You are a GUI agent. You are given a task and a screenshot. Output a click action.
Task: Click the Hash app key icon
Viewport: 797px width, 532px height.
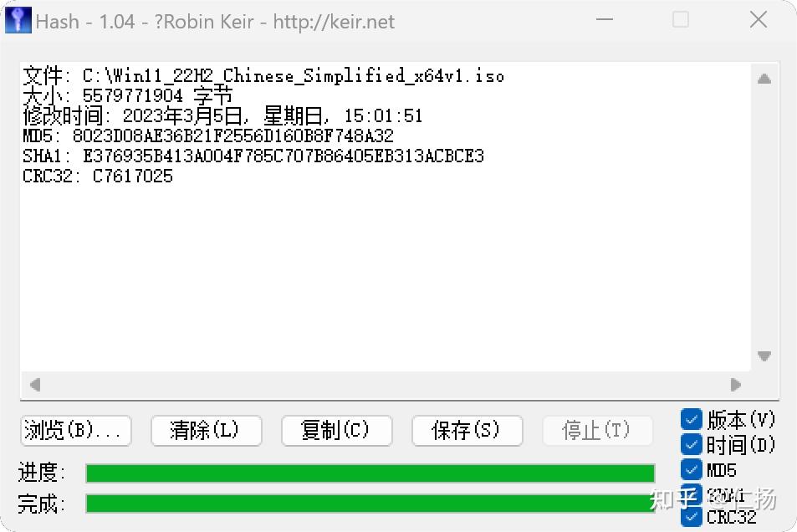[18, 20]
